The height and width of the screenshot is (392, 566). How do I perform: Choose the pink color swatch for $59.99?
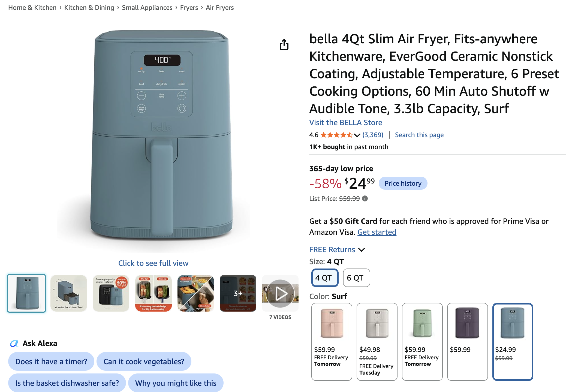point(332,342)
